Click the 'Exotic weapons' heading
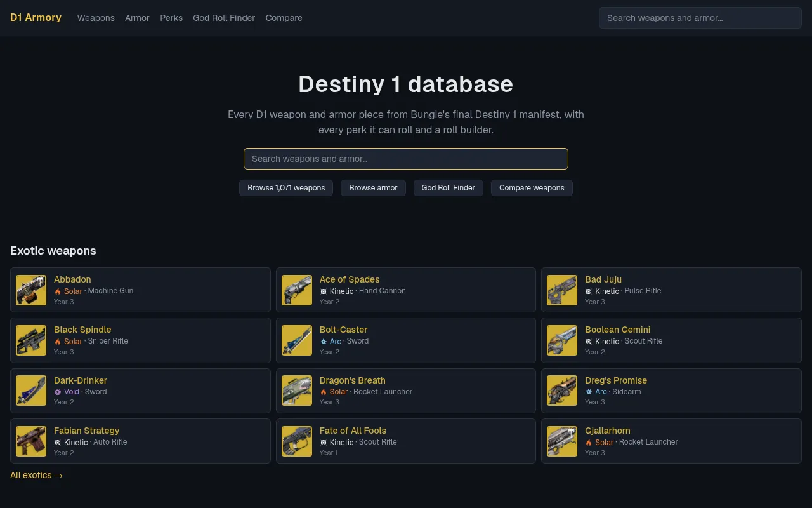This screenshot has height=508, width=812. (53, 251)
